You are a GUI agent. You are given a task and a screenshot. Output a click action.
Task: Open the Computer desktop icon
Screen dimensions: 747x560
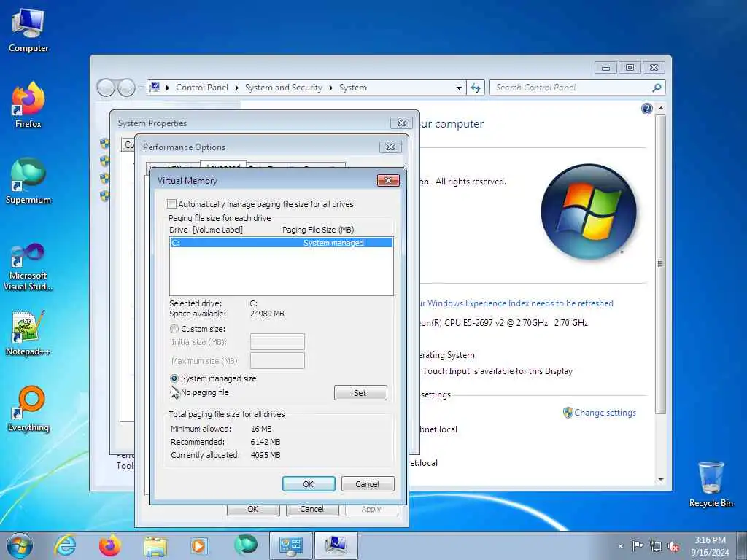tap(28, 30)
